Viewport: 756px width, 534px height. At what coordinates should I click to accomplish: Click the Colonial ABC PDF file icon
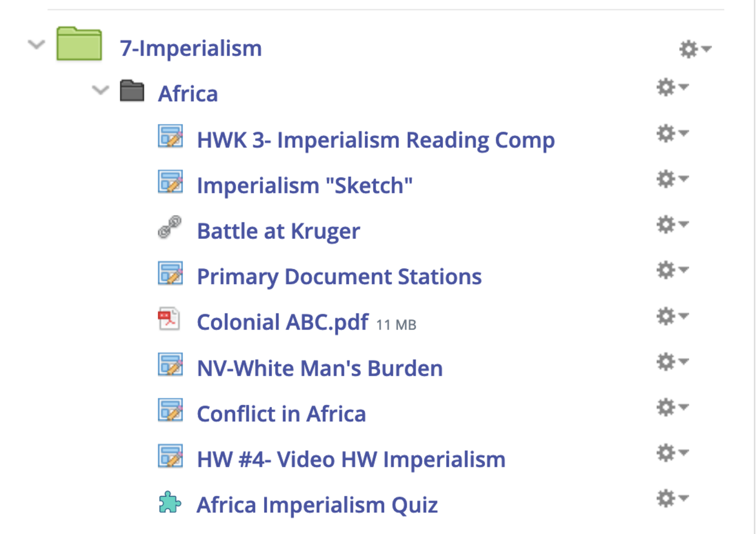point(169,318)
